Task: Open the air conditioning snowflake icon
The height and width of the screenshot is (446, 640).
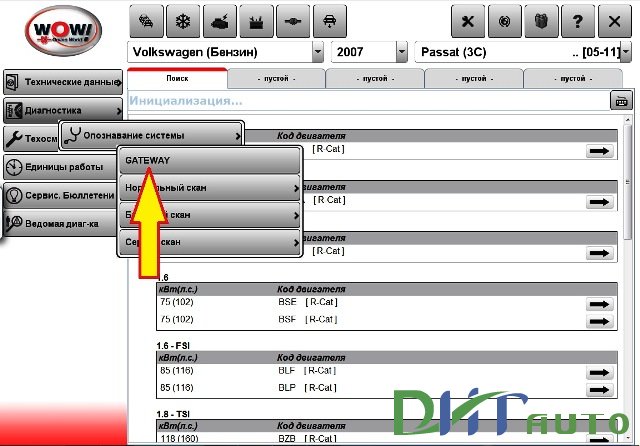Action: pos(183,21)
